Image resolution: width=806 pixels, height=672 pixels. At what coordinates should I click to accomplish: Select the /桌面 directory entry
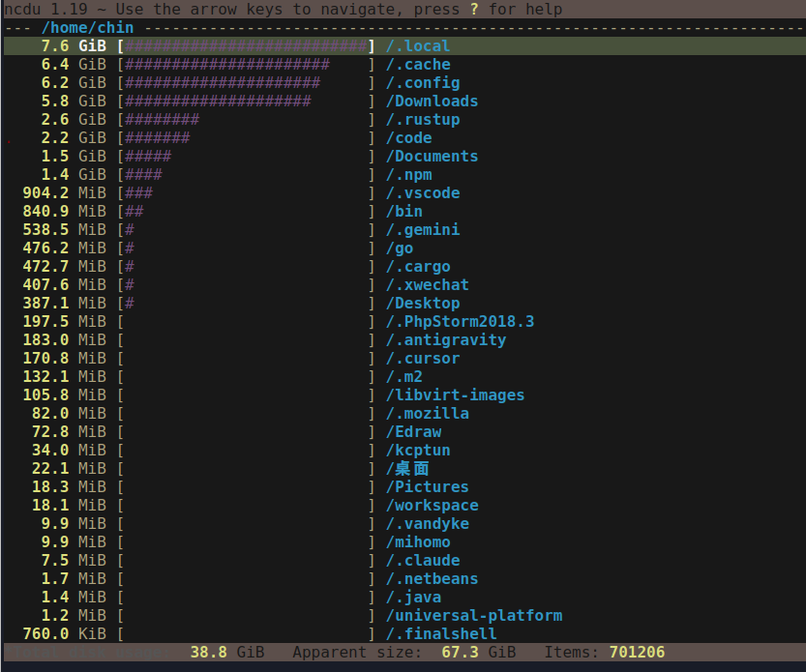[x=404, y=468]
